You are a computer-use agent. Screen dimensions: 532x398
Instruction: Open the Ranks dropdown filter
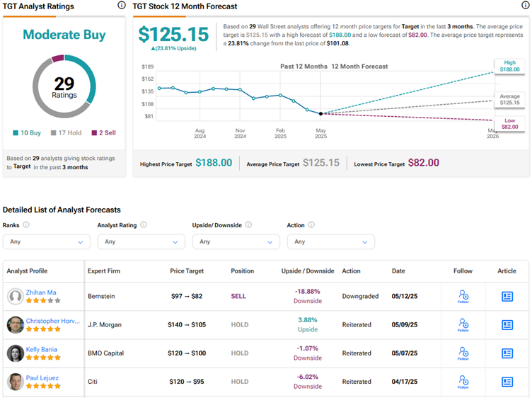[47, 241]
